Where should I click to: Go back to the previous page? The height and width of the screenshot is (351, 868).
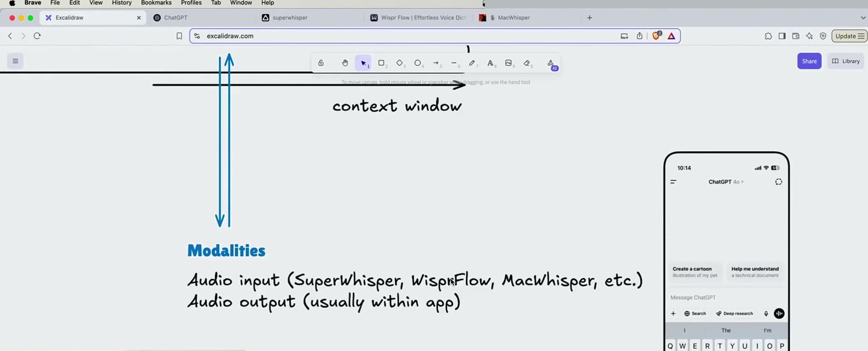click(10, 36)
